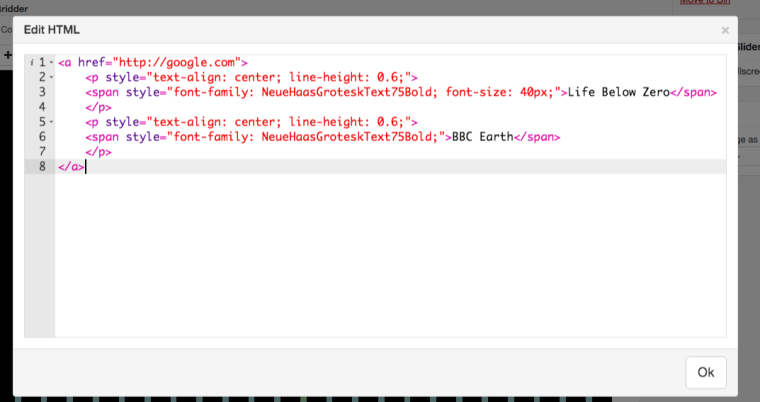
Task: Place cursor after closing </a> tag
Action: 85,167
